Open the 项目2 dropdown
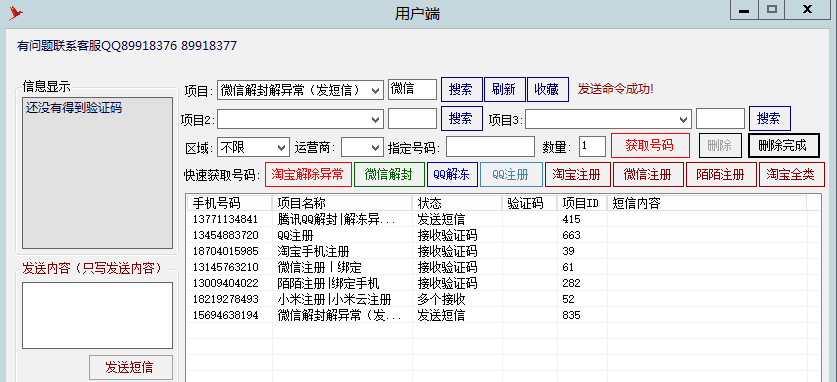This screenshot has width=837, height=382. [x=300, y=118]
